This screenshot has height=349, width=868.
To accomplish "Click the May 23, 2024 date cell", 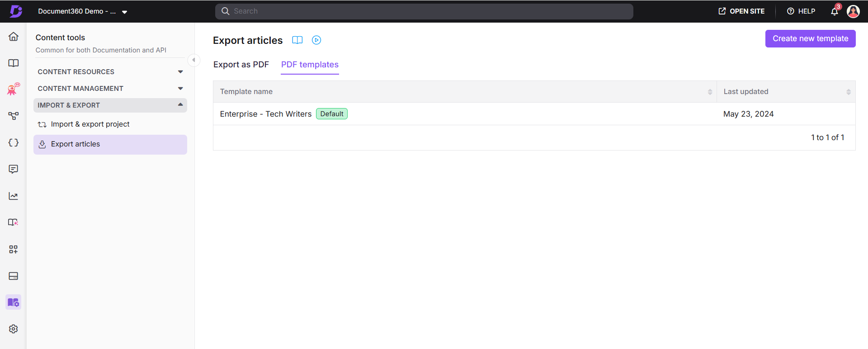I will pos(748,114).
